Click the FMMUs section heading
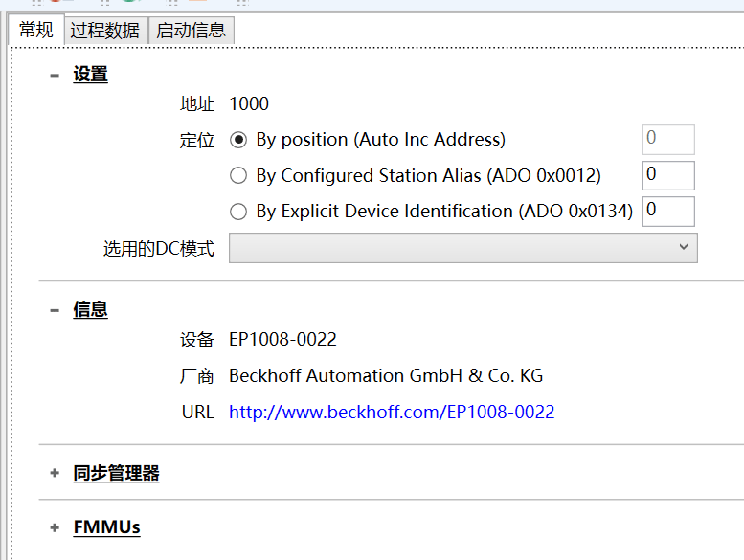The image size is (744, 560). click(106, 527)
